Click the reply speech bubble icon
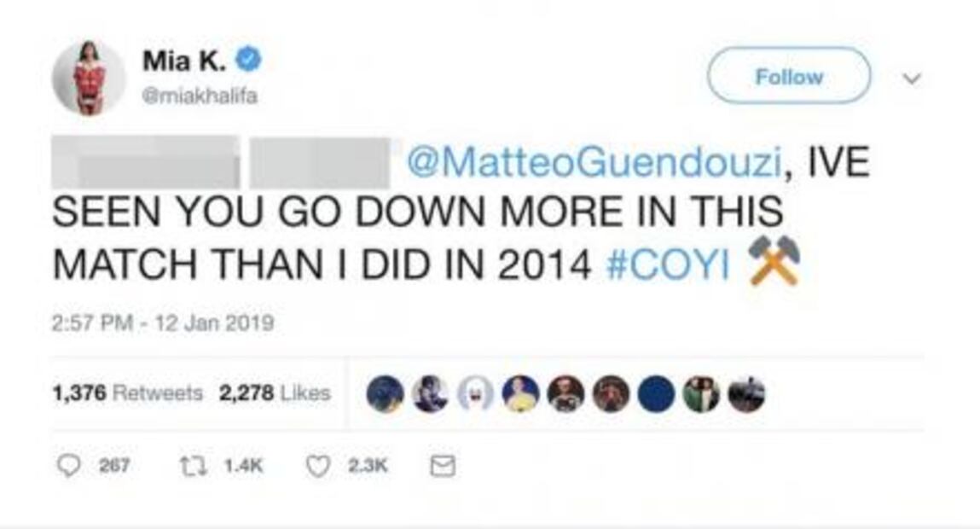Screen dimensions: 980x529 65,465
